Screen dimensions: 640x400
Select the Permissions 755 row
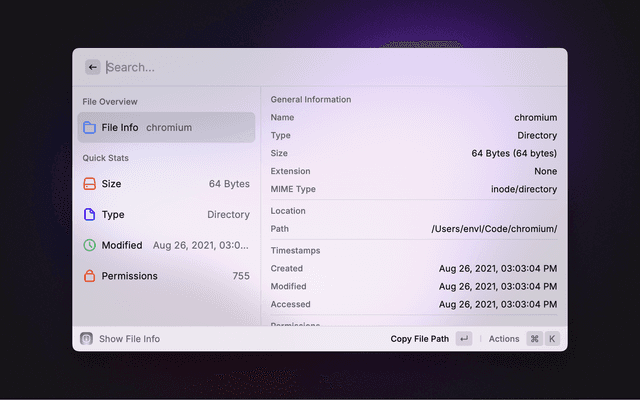pyautogui.click(x=166, y=276)
